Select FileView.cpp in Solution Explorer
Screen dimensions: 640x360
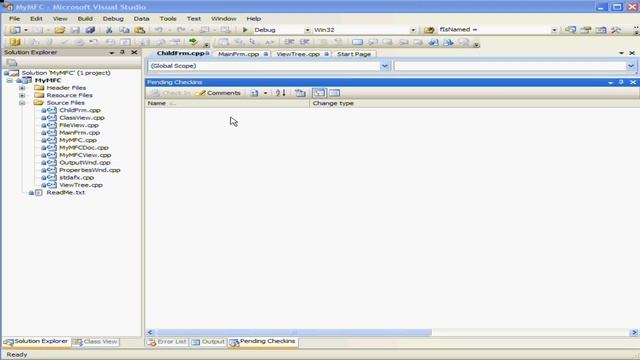point(79,125)
